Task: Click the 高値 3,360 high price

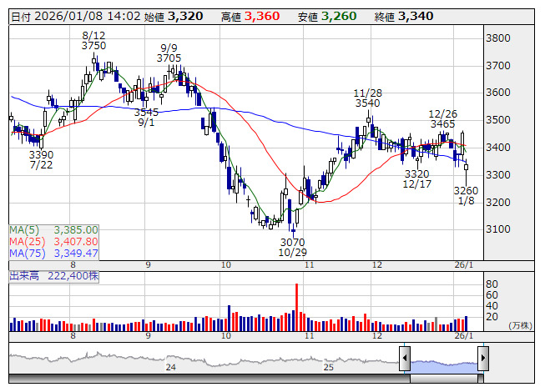Action: (250, 17)
